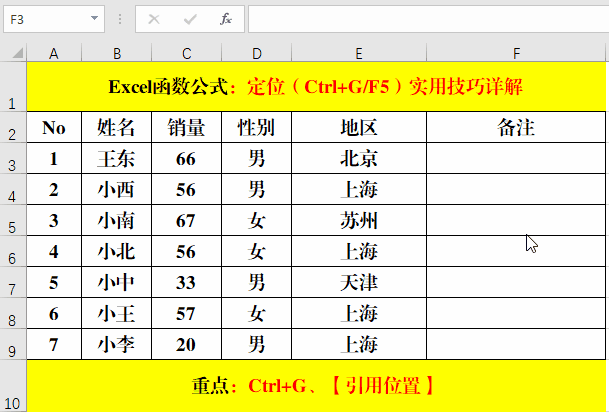This screenshot has height=412, width=609.
Task: Click the empty 备注 cell in 王东's row
Action: point(516,158)
